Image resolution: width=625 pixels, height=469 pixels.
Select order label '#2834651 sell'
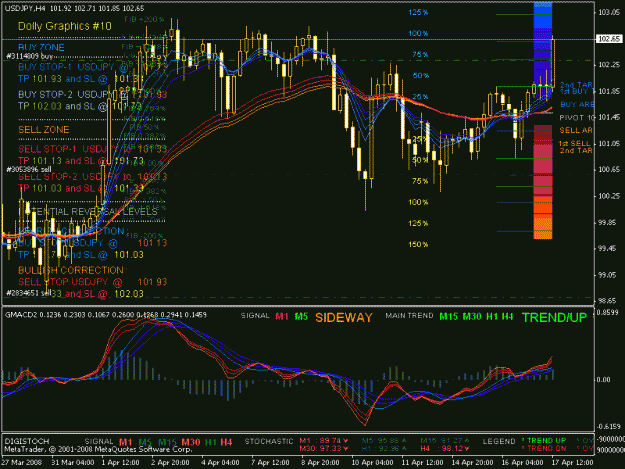point(29,293)
